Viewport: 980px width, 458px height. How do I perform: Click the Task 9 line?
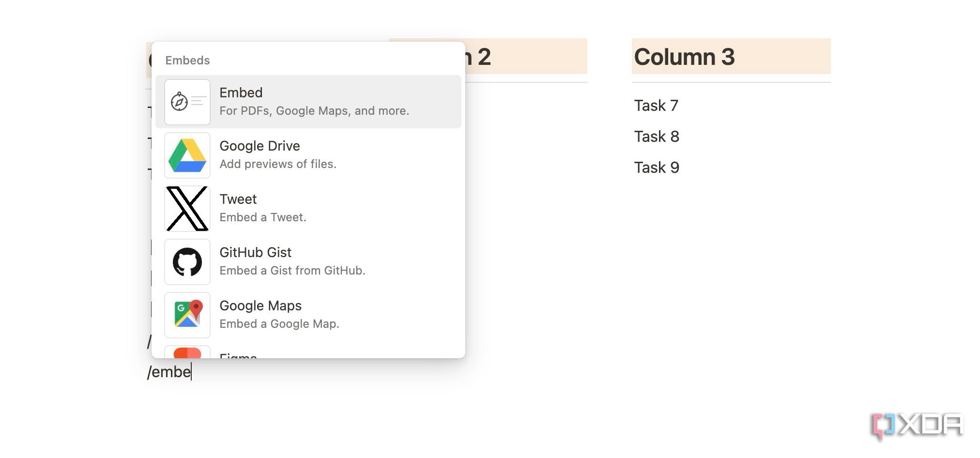[657, 168]
